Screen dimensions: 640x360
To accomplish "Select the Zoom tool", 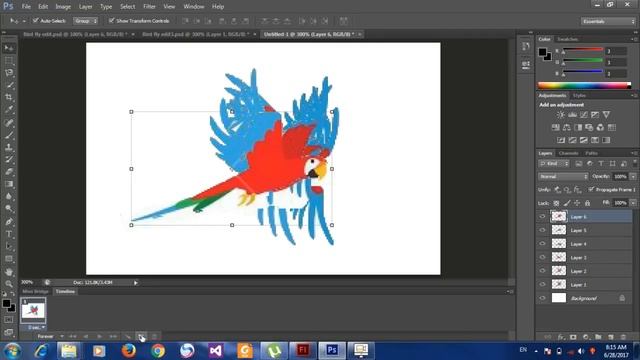I will tap(9, 284).
